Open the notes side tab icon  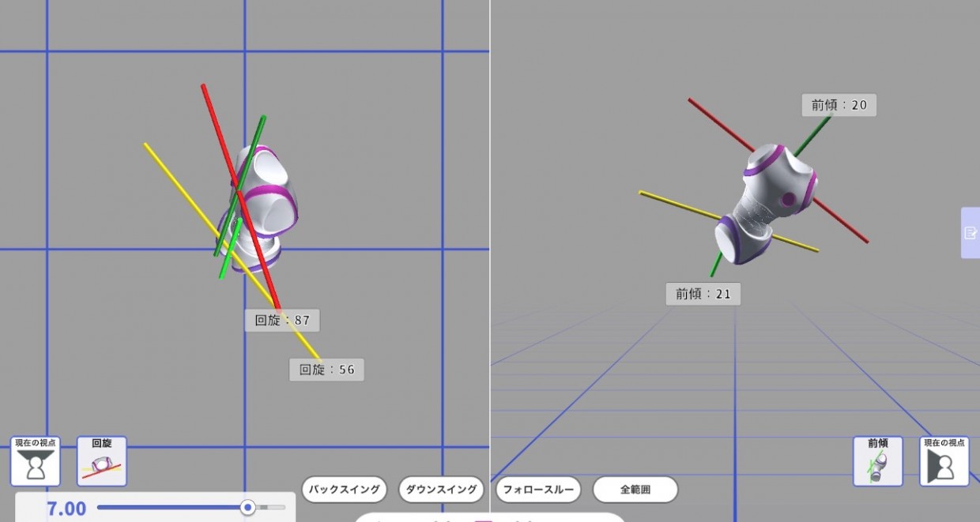(x=971, y=233)
